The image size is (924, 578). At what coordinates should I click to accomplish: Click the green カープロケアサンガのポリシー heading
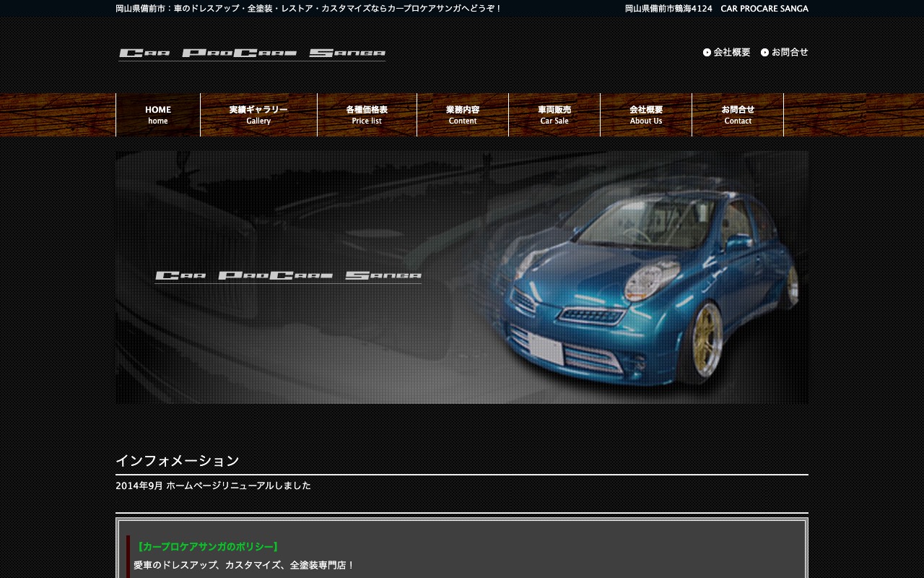coord(207,547)
